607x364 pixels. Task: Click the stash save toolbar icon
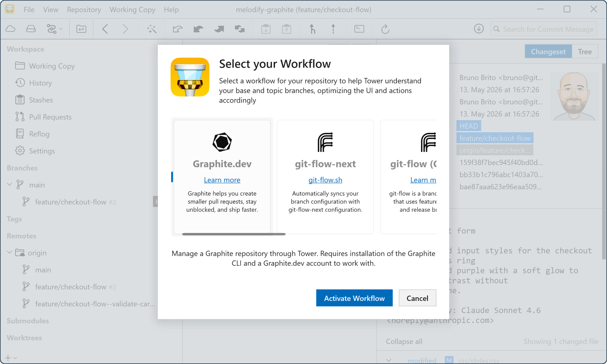[x=266, y=29]
